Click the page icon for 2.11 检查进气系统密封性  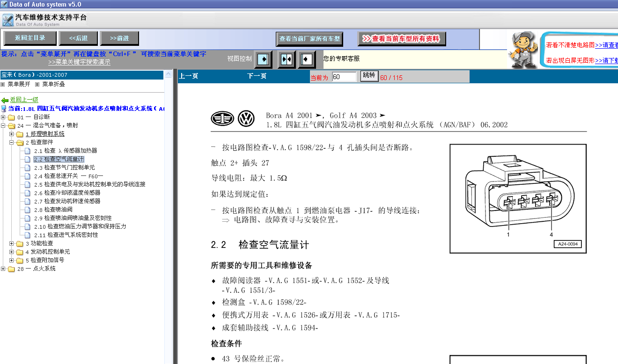coord(28,235)
